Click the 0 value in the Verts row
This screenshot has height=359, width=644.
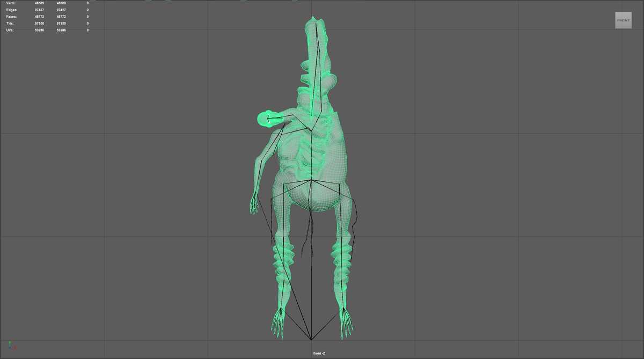coord(87,3)
